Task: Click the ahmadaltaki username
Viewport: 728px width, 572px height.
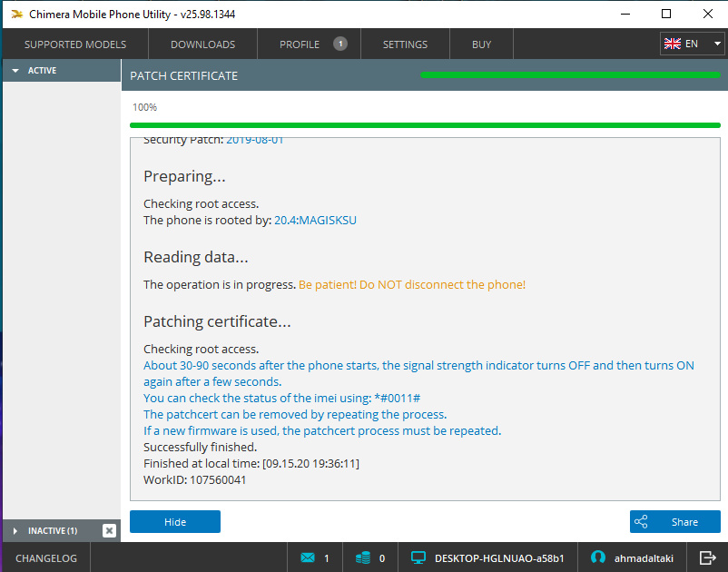Action: tap(644, 558)
